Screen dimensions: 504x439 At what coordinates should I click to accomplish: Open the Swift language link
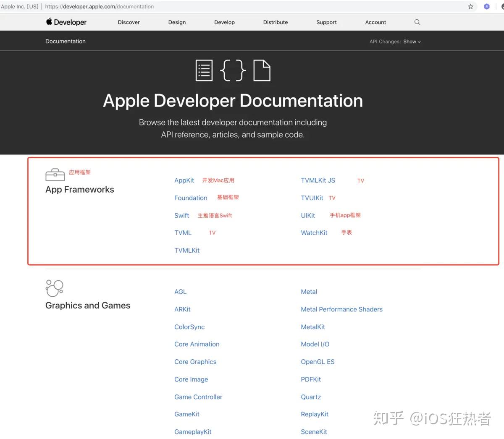pos(181,215)
